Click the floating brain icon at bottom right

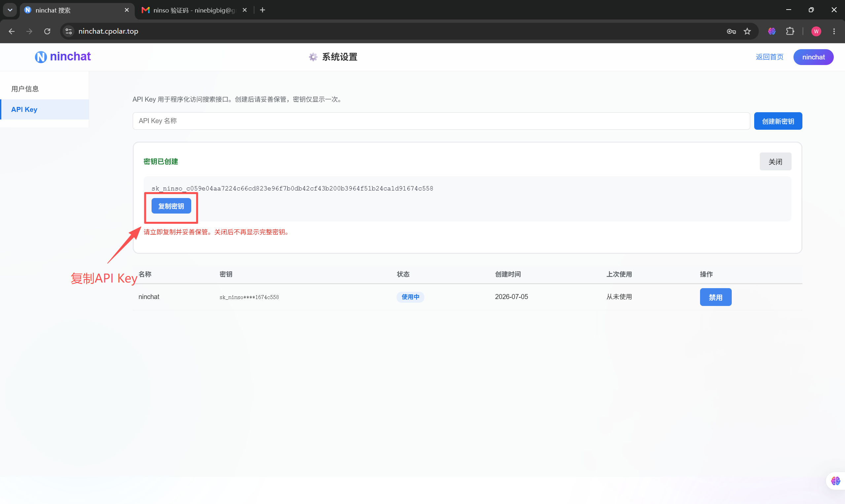pos(835,481)
